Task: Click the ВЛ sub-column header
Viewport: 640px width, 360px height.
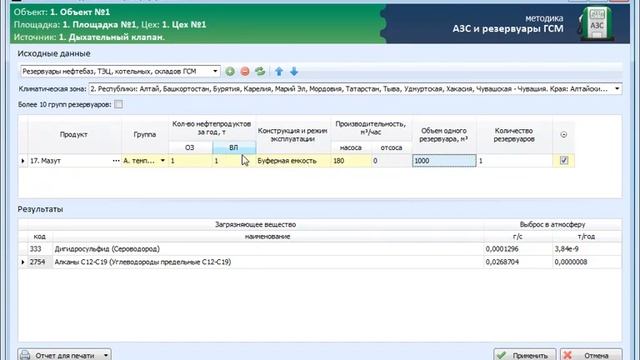Action: coord(234,148)
